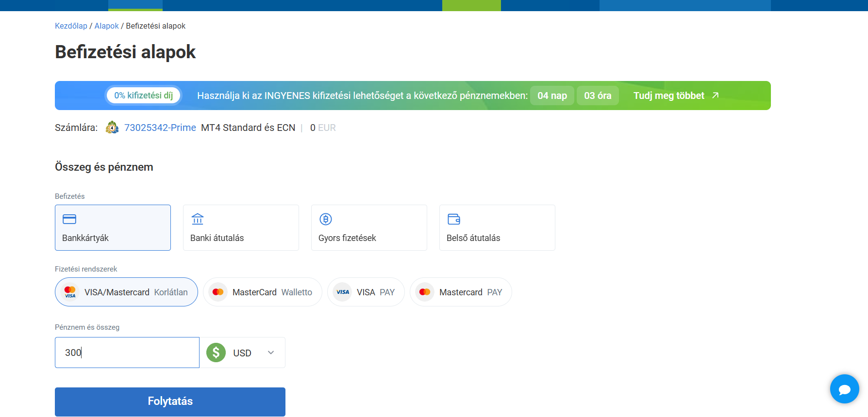Expand the USD currency dropdown
This screenshot has width=868, height=417.
tap(242, 353)
